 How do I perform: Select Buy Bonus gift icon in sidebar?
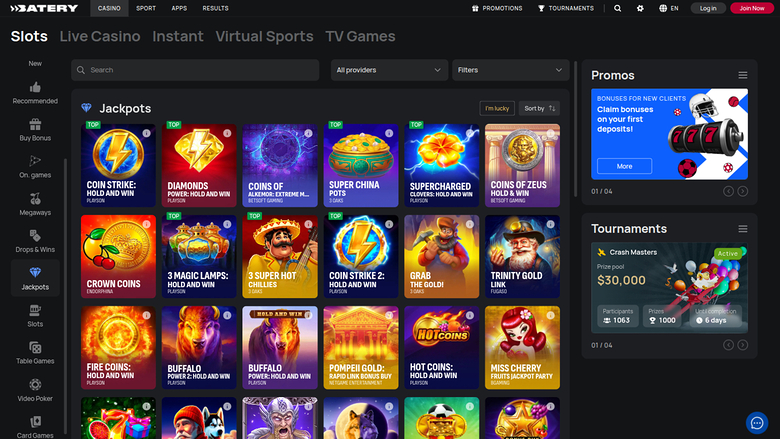point(35,125)
